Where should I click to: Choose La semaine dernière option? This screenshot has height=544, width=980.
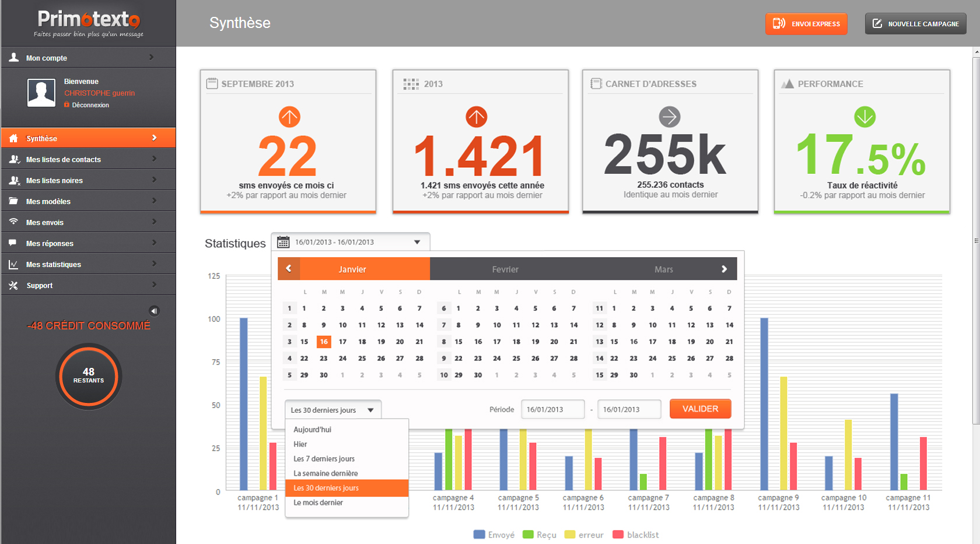coord(347,473)
